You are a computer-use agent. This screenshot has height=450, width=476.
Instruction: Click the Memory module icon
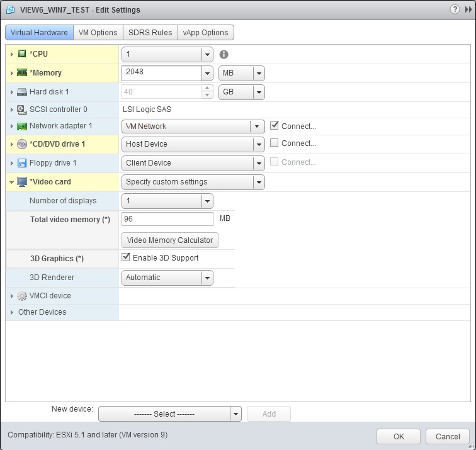22,73
